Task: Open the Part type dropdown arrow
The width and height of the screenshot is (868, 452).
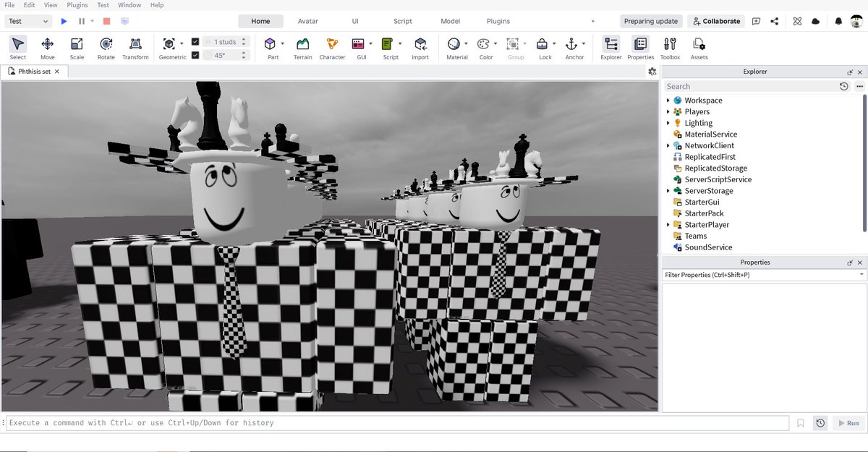Action: pyautogui.click(x=284, y=43)
